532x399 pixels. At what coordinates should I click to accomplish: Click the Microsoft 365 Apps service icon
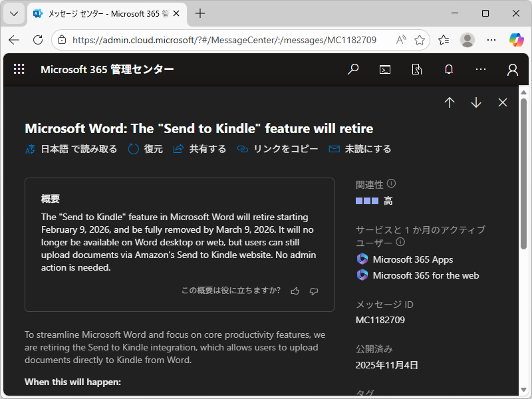362,259
